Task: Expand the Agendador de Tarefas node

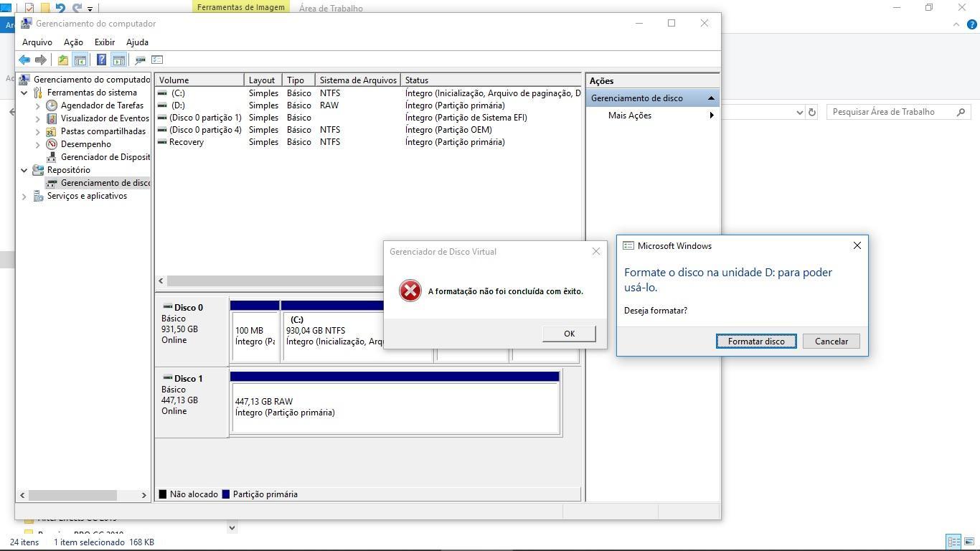Action: click(x=38, y=105)
